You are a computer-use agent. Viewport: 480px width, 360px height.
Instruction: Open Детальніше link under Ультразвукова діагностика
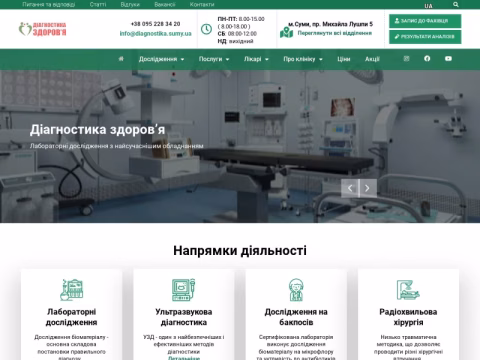pos(184,358)
